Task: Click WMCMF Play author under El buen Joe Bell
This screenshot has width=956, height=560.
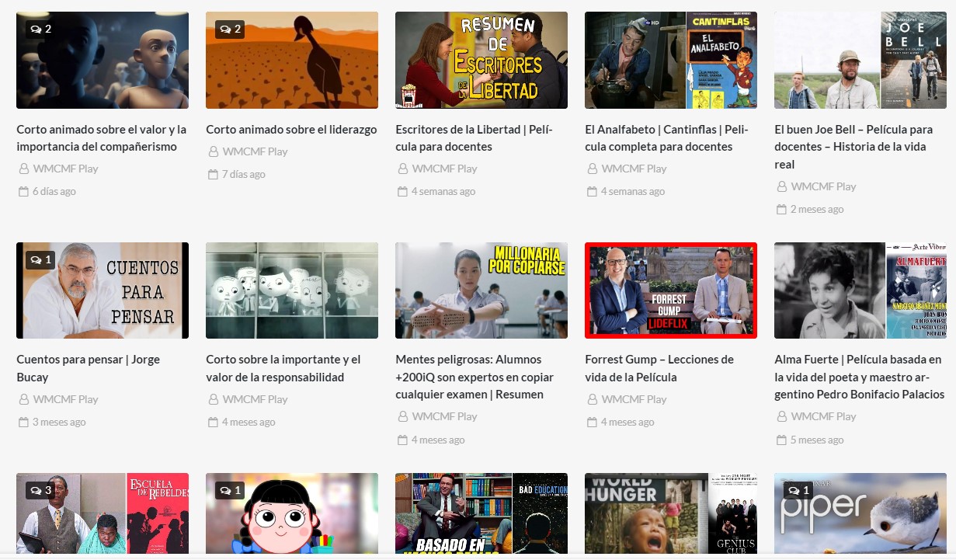Action: [x=823, y=186]
